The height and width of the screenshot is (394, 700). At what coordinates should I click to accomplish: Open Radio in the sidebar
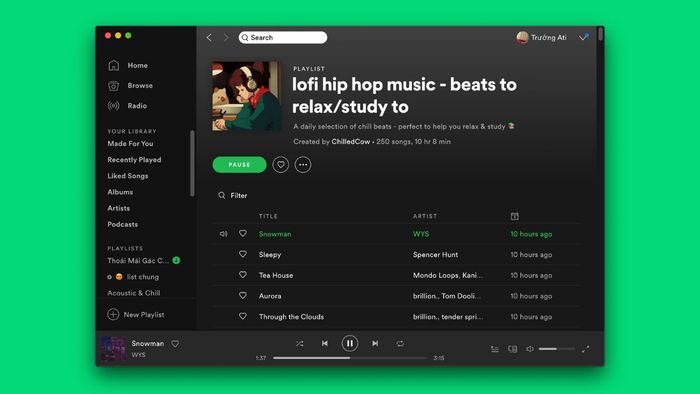coord(137,106)
